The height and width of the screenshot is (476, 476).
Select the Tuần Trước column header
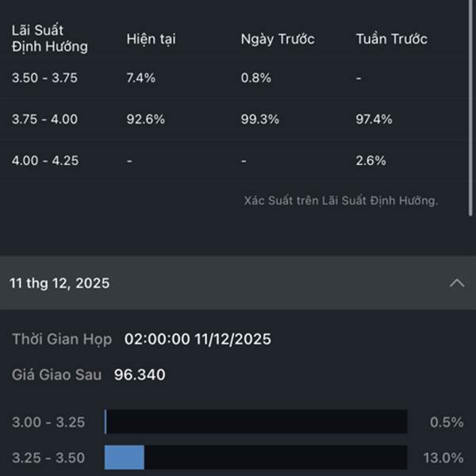pos(392,39)
